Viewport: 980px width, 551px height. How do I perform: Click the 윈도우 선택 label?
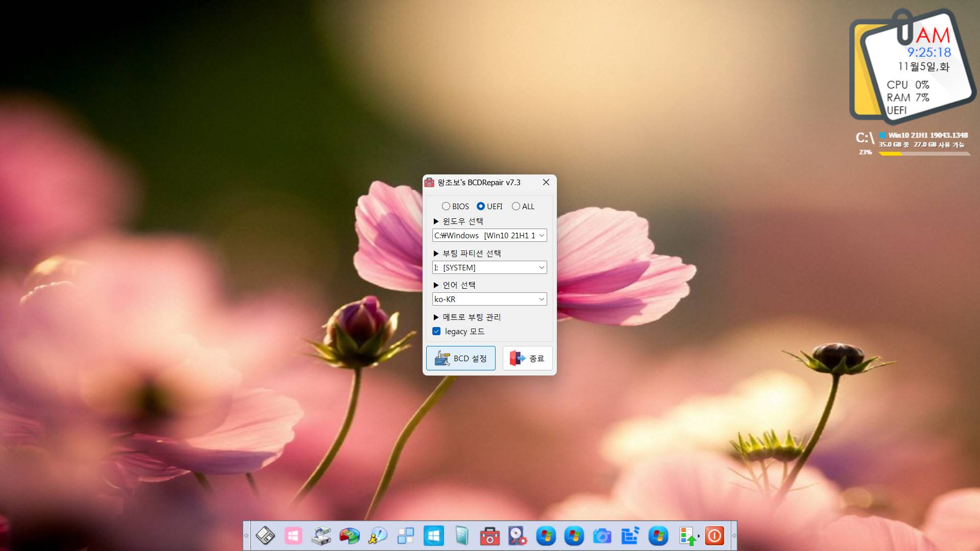point(462,221)
